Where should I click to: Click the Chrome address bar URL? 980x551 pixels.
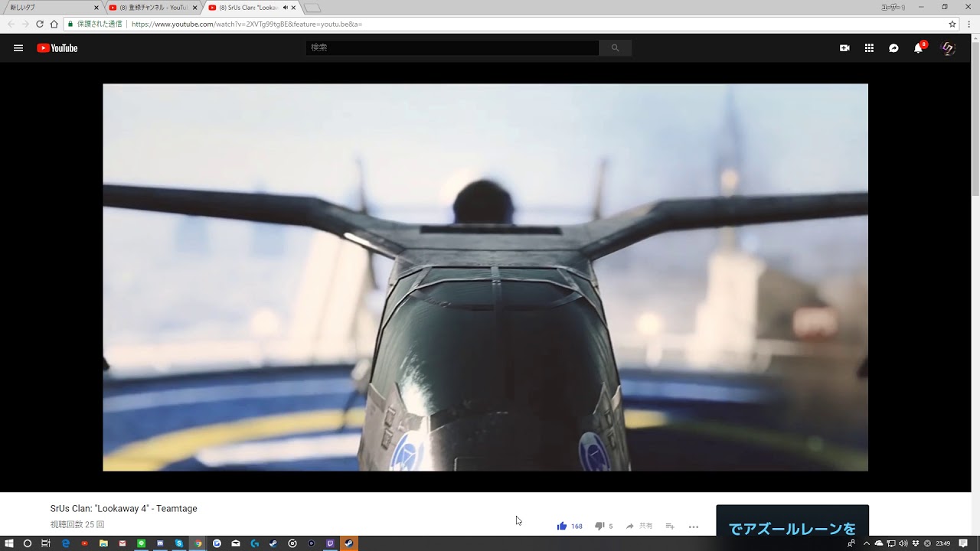point(247,24)
